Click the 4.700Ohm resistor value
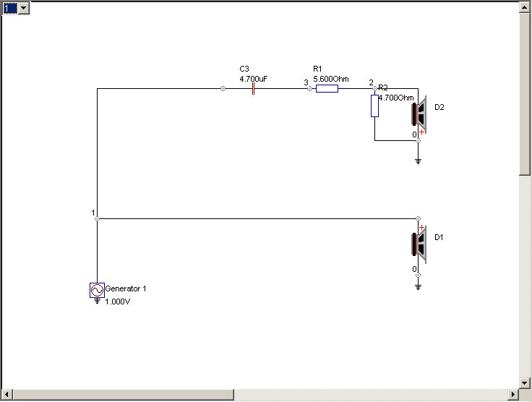Viewport: 532px width, 402px height. coord(396,98)
